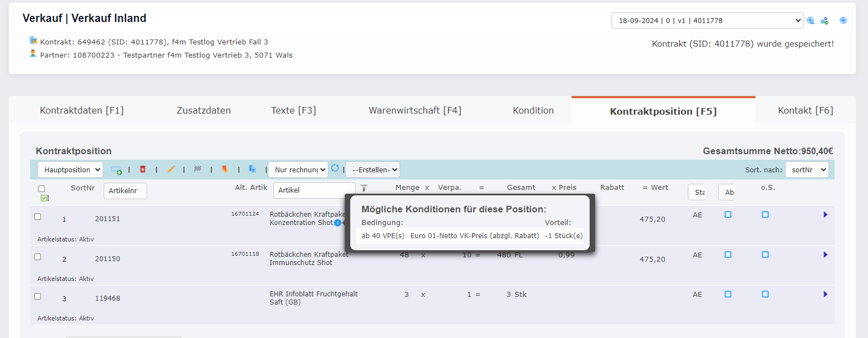The width and height of the screenshot is (868, 338).
Task: Toggle the Ab checkbox in row 201150
Action: 728,255
